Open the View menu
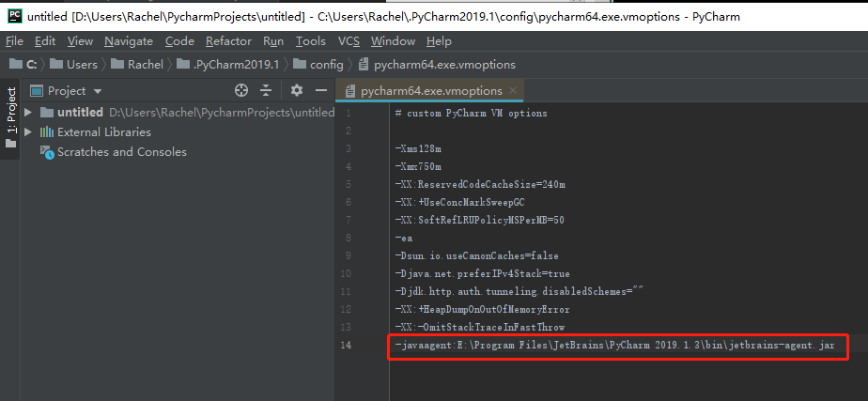Image resolution: width=868 pixels, height=401 pixels. coord(80,41)
